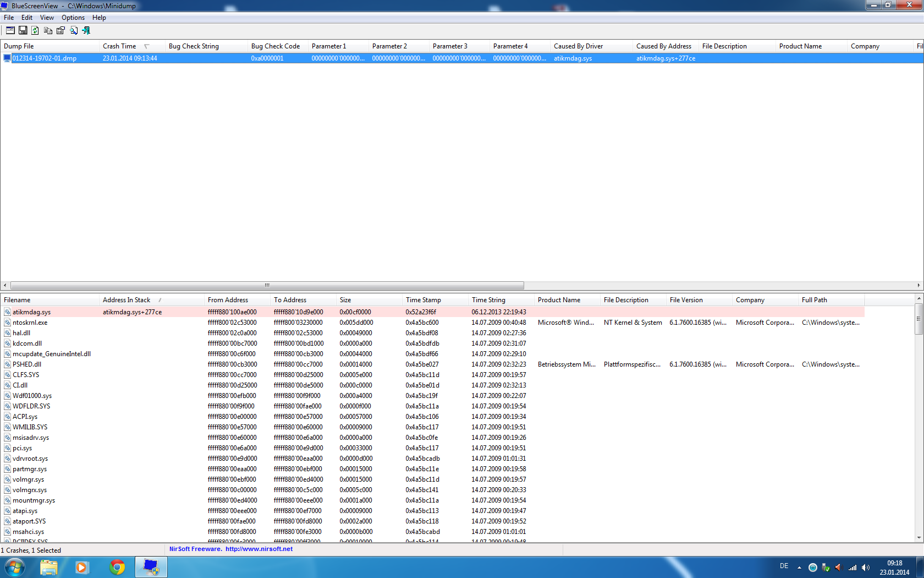Viewport: 924px width, 578px height.
Task: Click the Show Desktop strip on the taskbar
Action: coord(920,567)
